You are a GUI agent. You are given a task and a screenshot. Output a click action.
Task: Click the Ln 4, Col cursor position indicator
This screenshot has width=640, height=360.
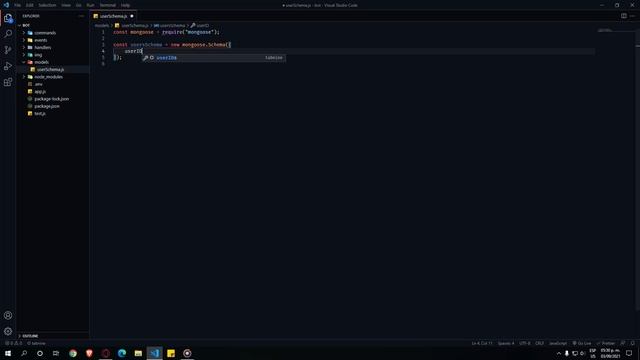point(482,343)
